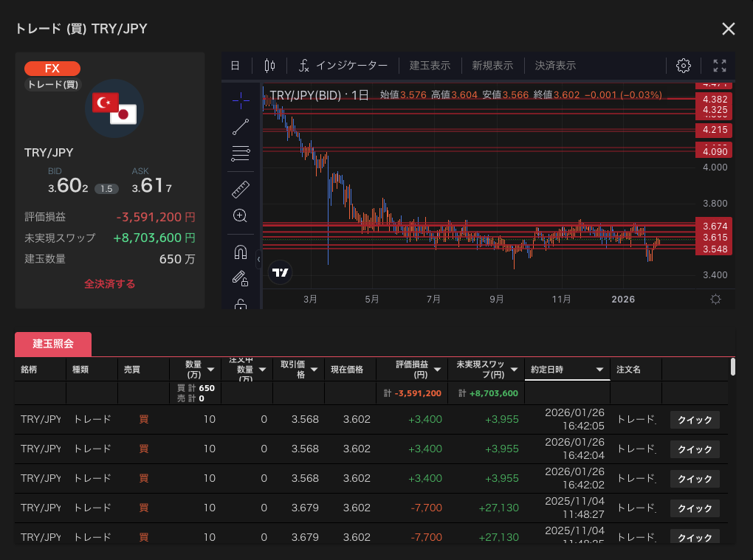753x560 pixels.
Task: Open the horizontal lines (Fib) drawing tool
Action: [x=241, y=154]
